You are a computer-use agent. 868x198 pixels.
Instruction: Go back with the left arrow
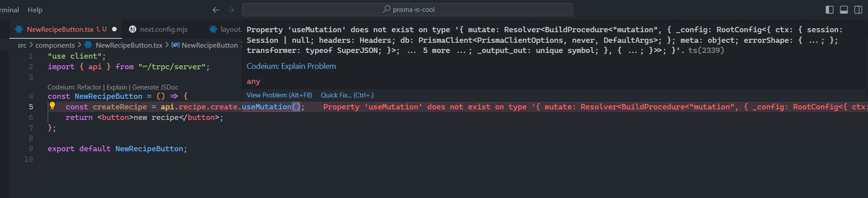coord(216,10)
